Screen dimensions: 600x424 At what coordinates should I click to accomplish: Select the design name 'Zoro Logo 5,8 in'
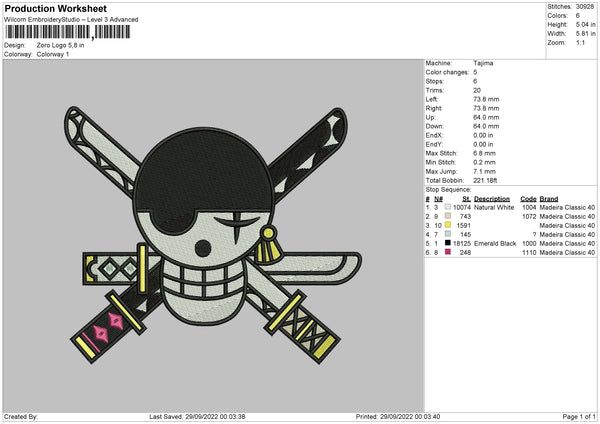pyautogui.click(x=60, y=45)
